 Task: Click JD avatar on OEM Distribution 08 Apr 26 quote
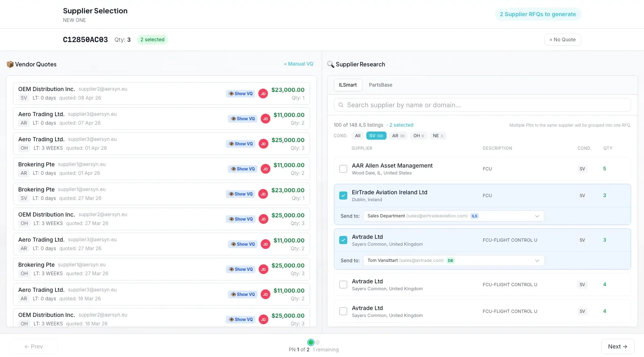(263, 93)
